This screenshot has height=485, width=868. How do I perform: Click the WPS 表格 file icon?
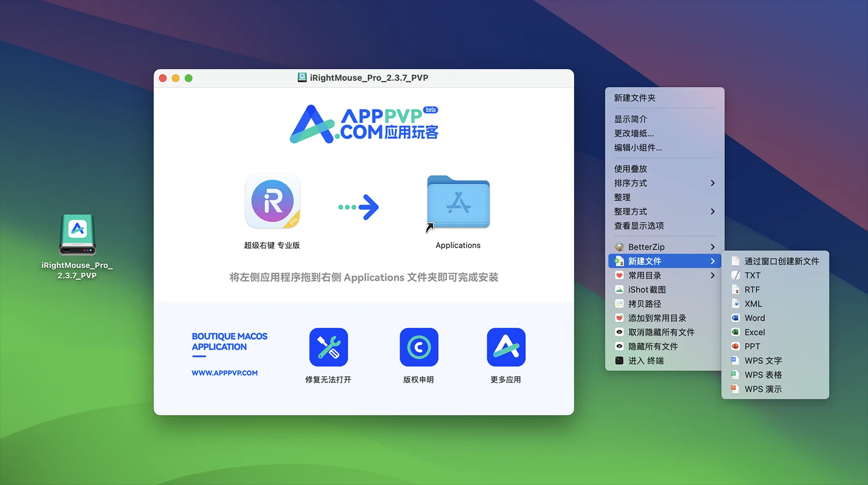click(x=735, y=375)
